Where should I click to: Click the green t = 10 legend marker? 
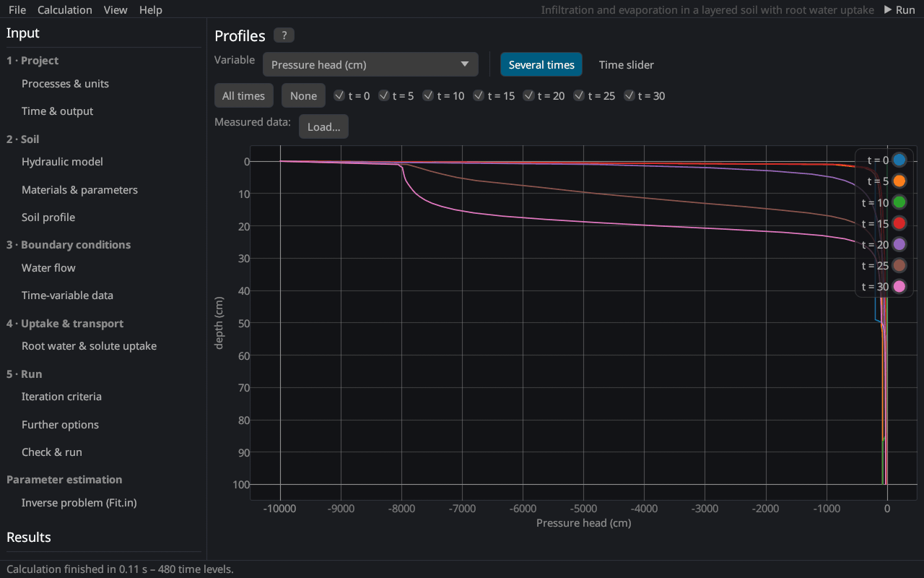899,202
